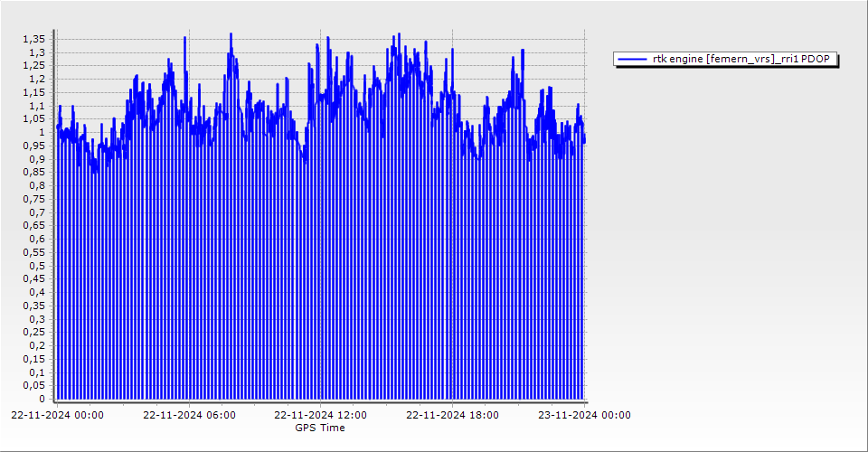The height and width of the screenshot is (452, 868).
Task: Select the 1,2 tick label on the vertical axis
Action: [x=36, y=79]
